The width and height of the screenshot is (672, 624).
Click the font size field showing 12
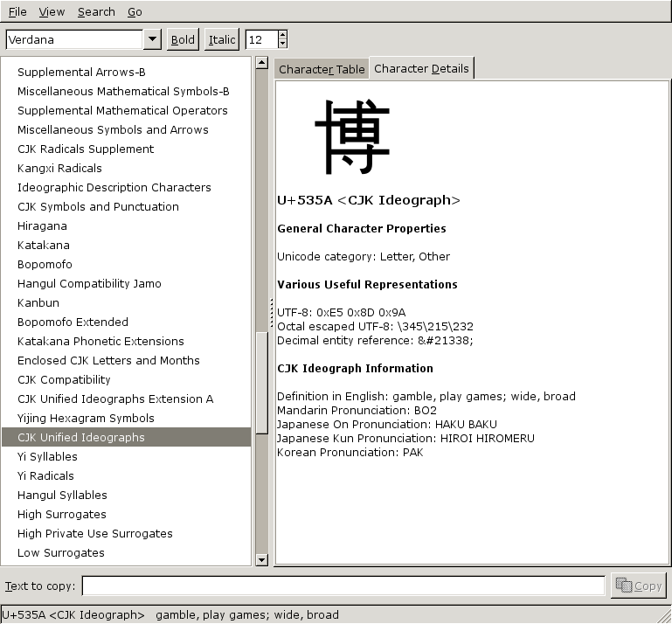coord(261,40)
